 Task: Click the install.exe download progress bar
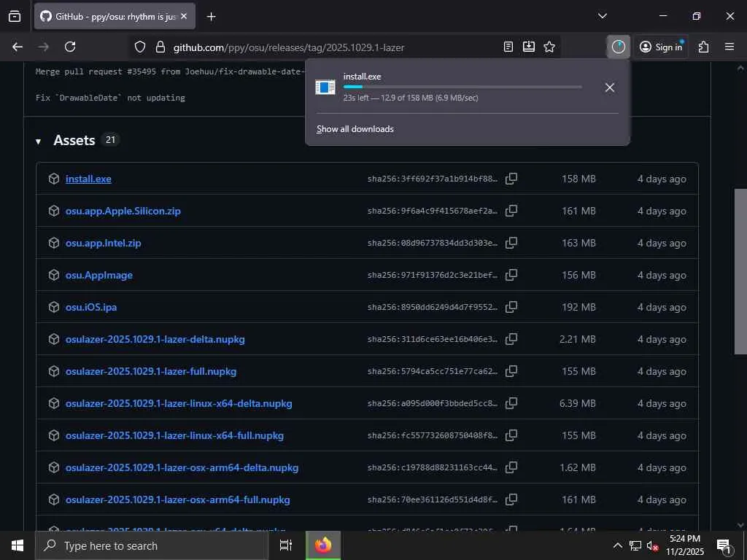(462, 87)
